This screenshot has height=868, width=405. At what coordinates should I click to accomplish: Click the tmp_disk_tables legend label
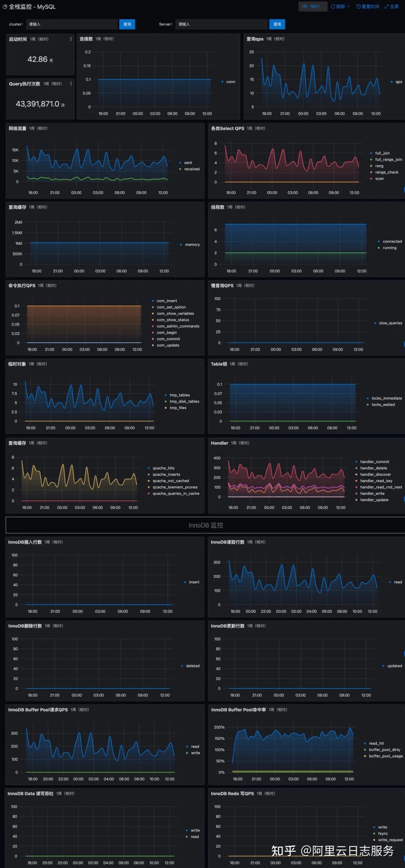(184, 402)
